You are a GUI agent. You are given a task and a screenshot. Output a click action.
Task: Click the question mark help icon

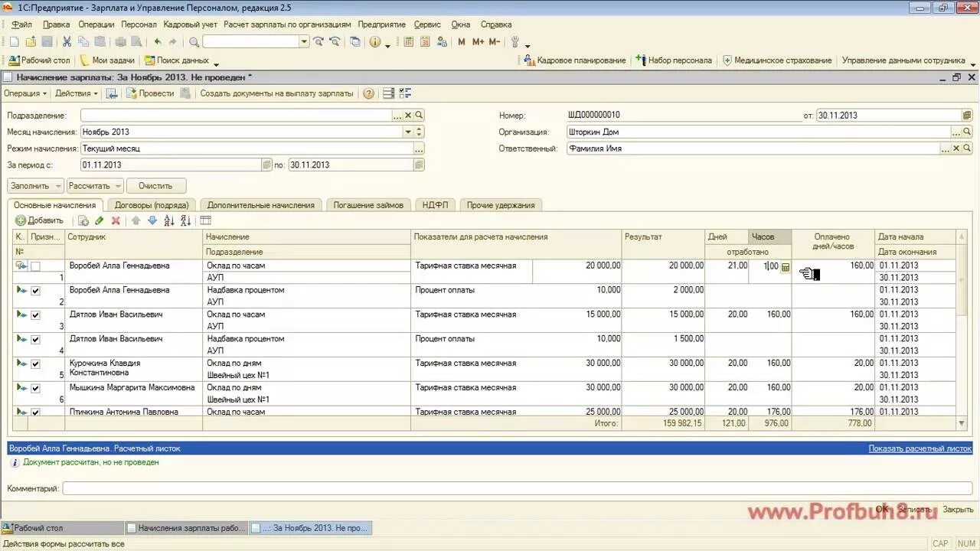point(369,93)
